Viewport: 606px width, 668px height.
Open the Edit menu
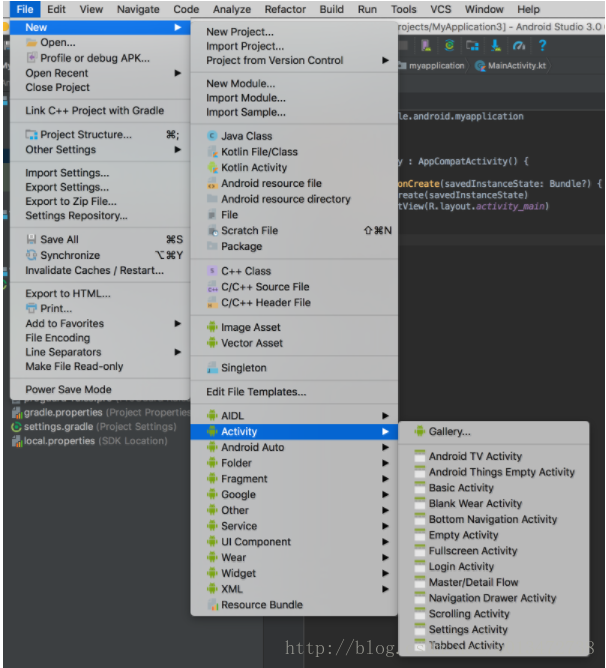point(56,9)
